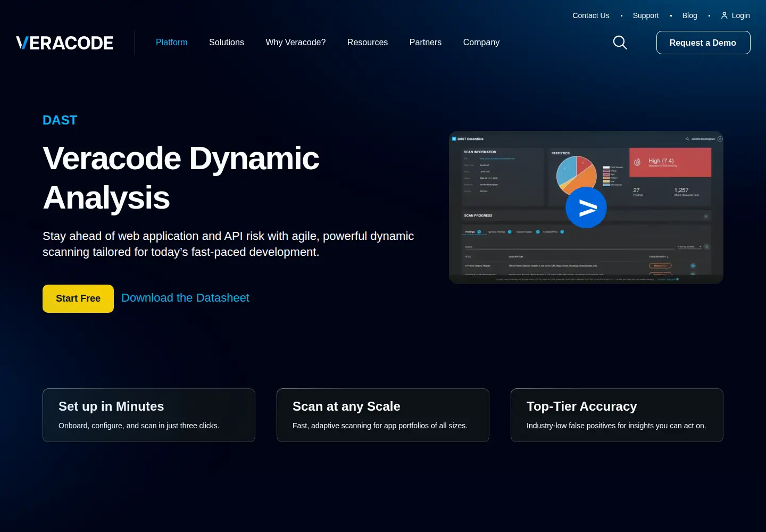The width and height of the screenshot is (766, 532).
Task: Open the Company menu
Action: point(481,43)
